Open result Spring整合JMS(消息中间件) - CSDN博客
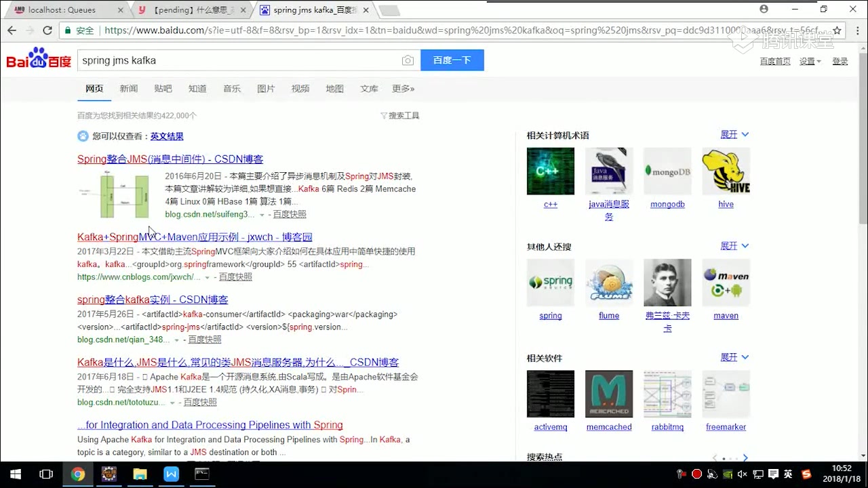This screenshot has width=868, height=488. [170, 159]
